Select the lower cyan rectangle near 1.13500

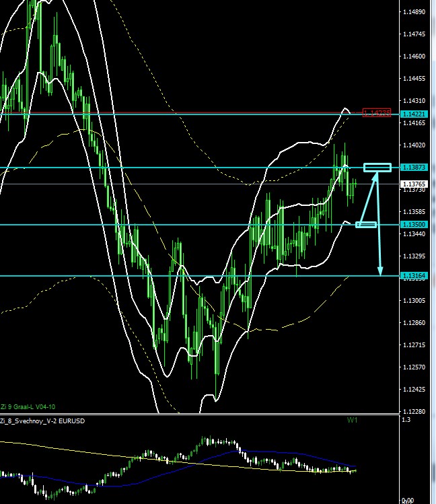coord(366,224)
